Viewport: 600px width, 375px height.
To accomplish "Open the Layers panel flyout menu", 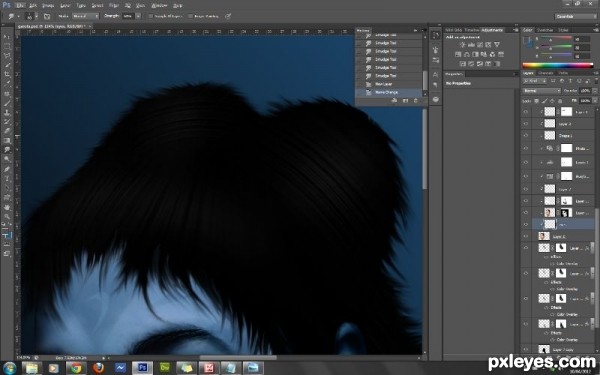I will (596, 73).
